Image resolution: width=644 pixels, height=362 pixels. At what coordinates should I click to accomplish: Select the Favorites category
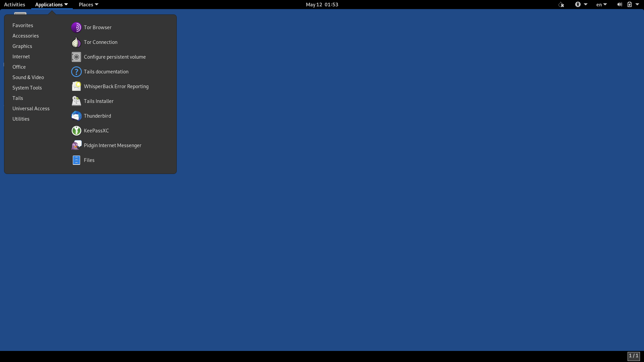pyautogui.click(x=23, y=25)
